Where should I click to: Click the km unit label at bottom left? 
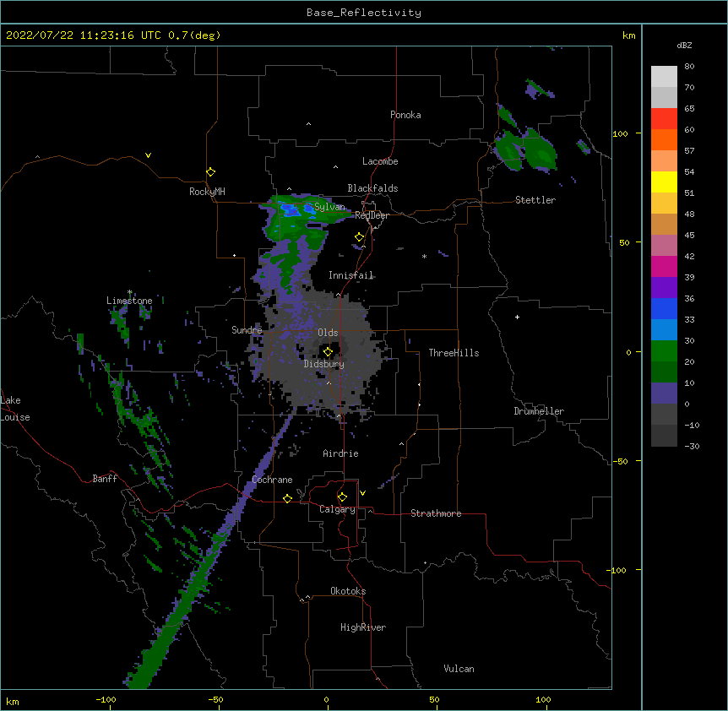[x=13, y=701]
